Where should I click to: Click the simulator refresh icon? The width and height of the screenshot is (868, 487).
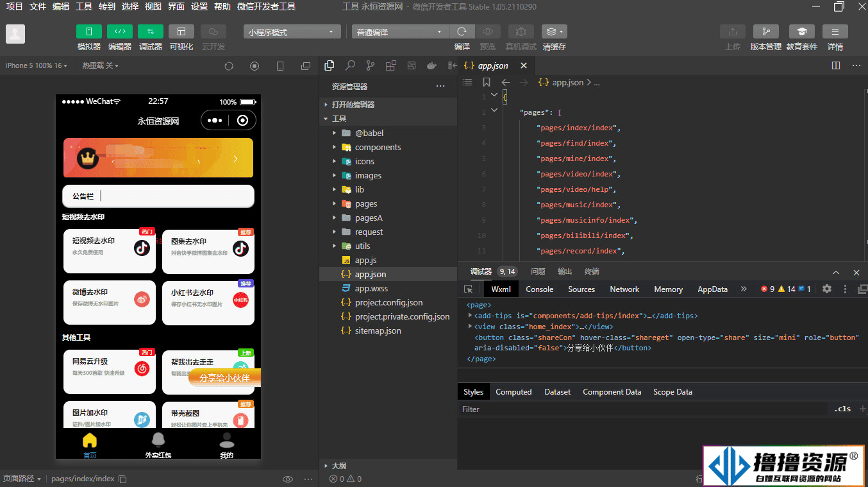click(x=229, y=66)
